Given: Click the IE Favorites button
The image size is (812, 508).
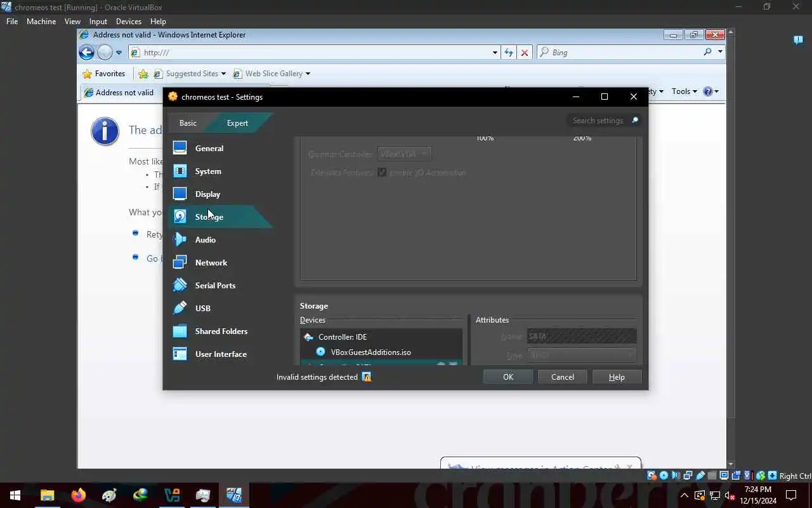Looking at the screenshot, I should pyautogui.click(x=104, y=74).
